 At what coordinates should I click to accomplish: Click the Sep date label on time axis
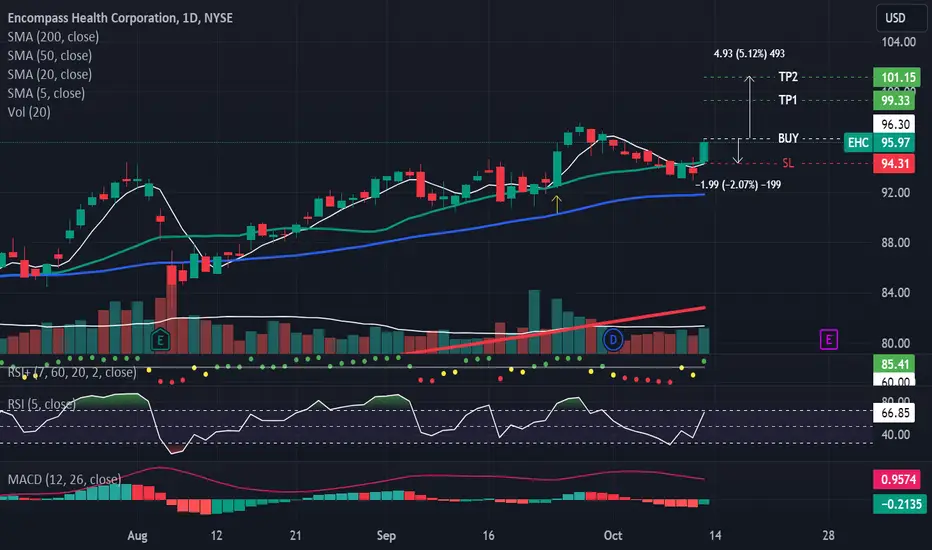coord(386,535)
